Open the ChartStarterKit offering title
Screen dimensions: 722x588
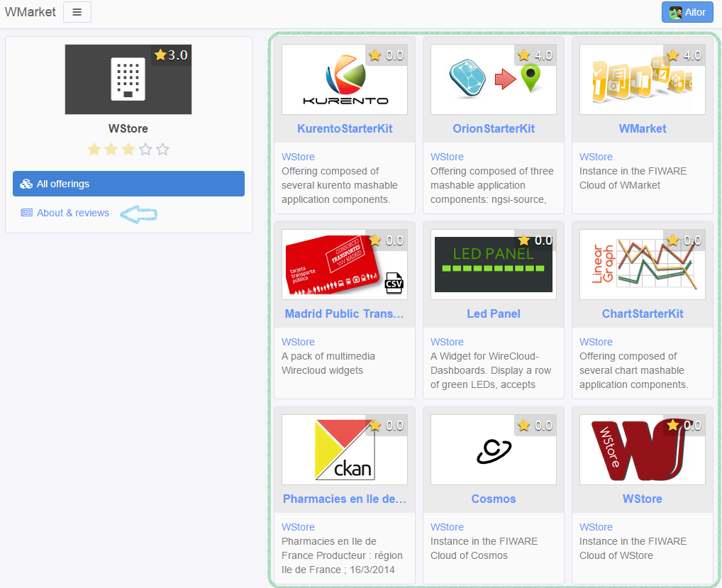coord(643,314)
